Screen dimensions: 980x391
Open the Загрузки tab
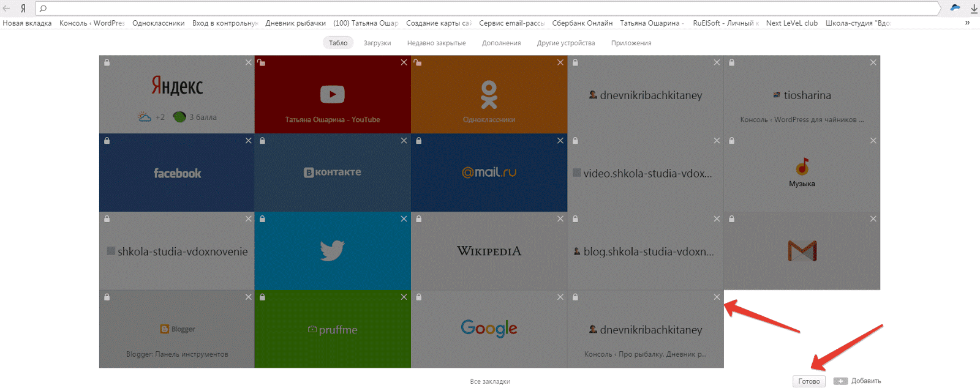pos(377,43)
